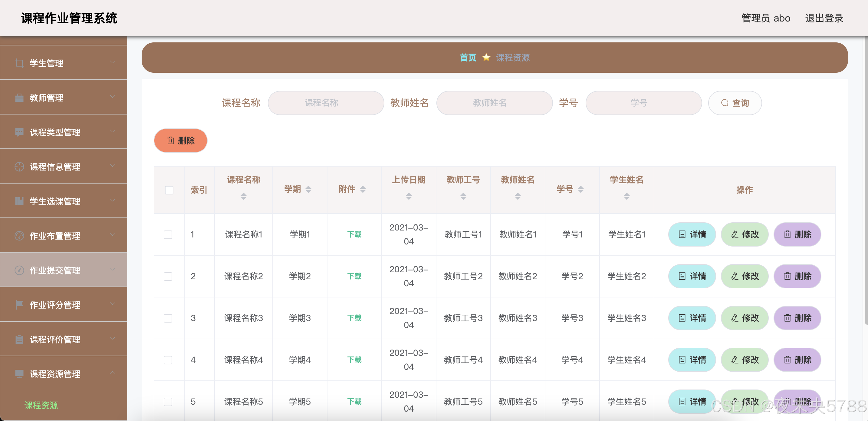Click the chat bubble icon beside 课程类型管理

tap(19, 132)
